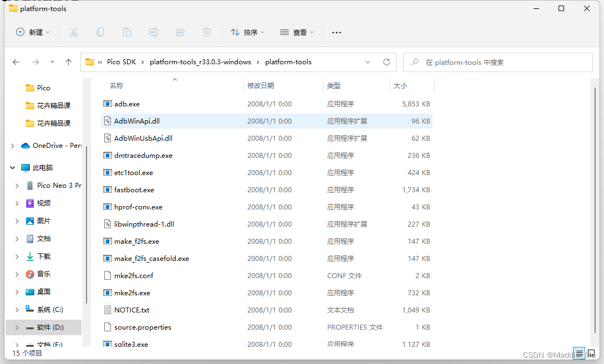Click the search platform-tools input field
The image size is (604, 364).
coord(498,63)
